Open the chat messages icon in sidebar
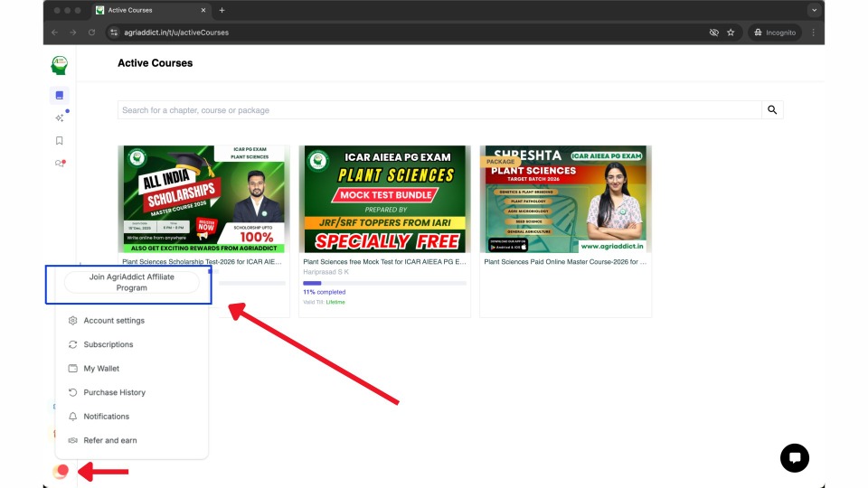Screen dimensions: 868x488 click(60, 164)
